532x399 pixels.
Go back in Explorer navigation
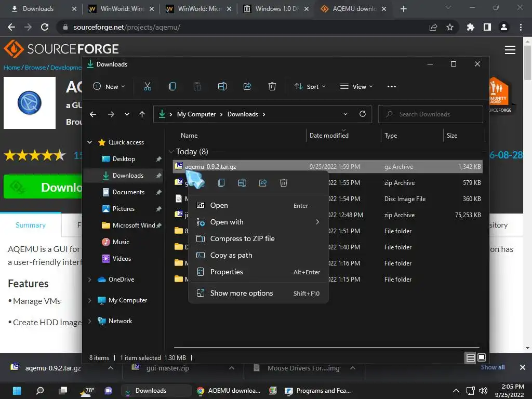(x=93, y=114)
